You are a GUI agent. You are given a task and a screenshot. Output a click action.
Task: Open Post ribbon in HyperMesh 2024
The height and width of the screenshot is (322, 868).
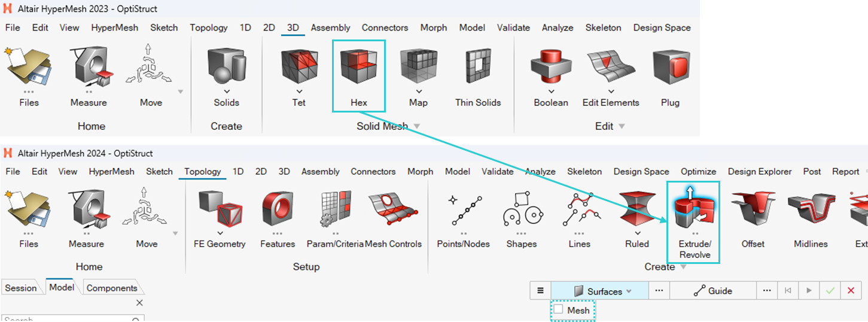point(812,171)
